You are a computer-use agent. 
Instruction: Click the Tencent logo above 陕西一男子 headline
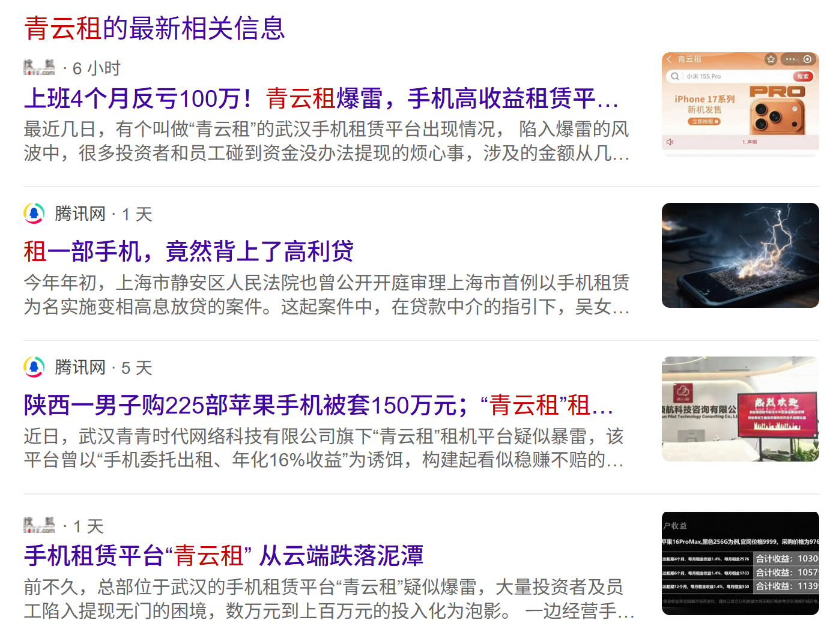34,367
